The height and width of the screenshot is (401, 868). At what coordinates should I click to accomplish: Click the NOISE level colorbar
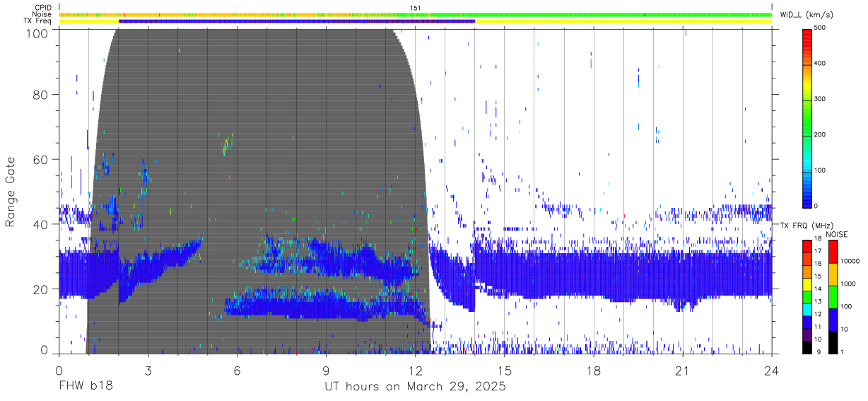tap(833, 296)
